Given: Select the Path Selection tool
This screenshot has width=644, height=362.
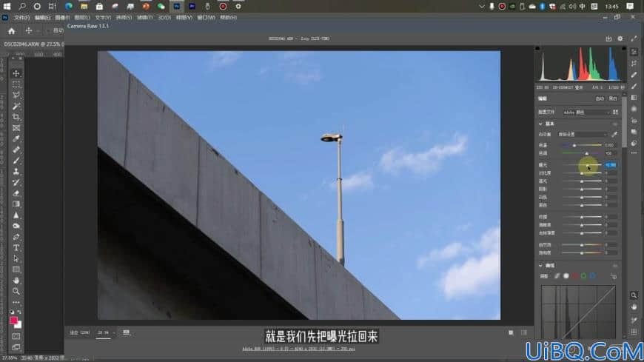Looking at the screenshot, I should [16, 259].
